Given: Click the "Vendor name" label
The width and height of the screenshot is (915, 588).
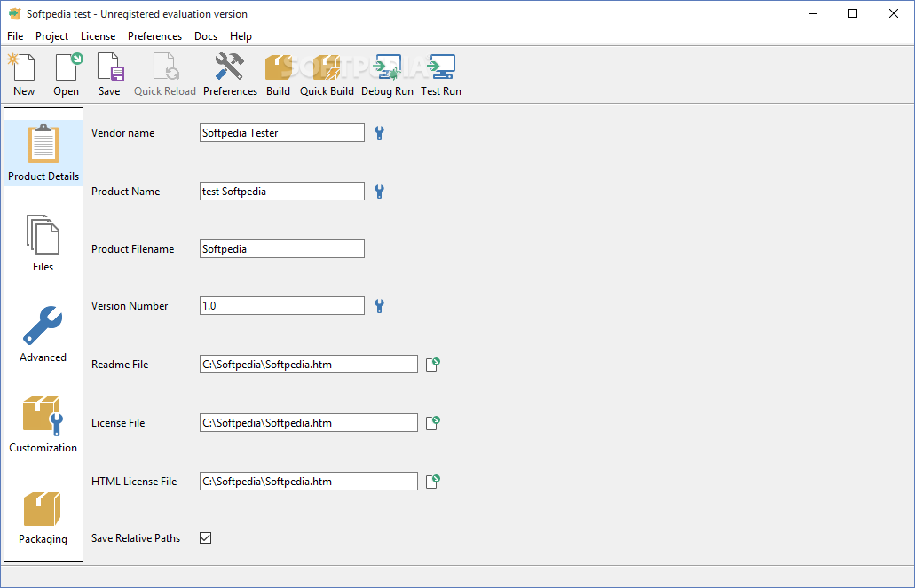Looking at the screenshot, I should click(123, 133).
